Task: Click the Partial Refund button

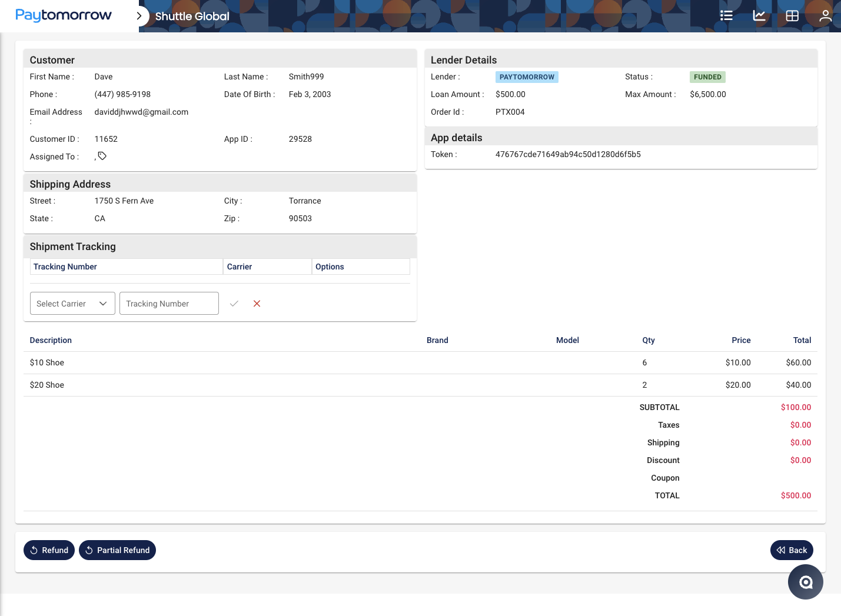Action: tap(117, 550)
